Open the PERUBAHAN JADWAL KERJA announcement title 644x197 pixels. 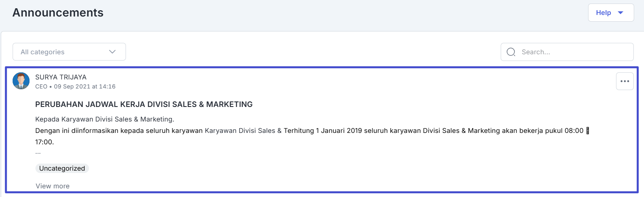point(144,104)
